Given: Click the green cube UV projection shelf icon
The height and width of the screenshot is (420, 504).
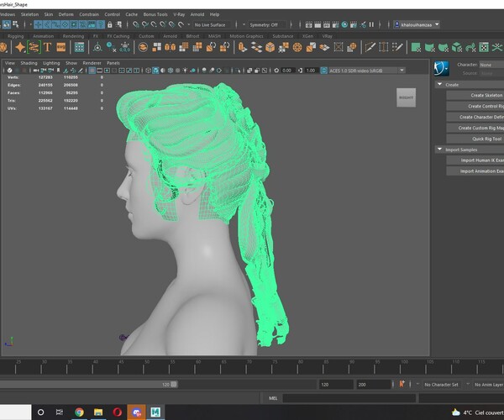Looking at the screenshot, I should coord(457,47).
